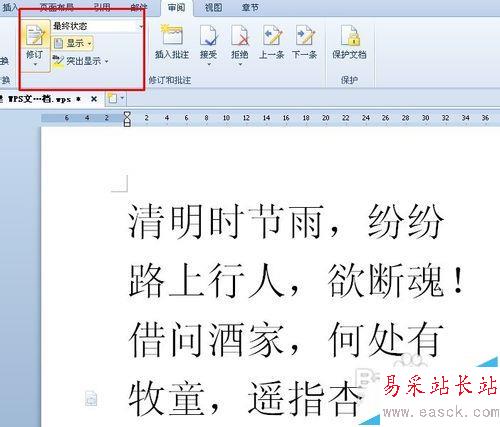
Task: Click the text line 路上行人，欲断魂！
Action: click(296, 280)
